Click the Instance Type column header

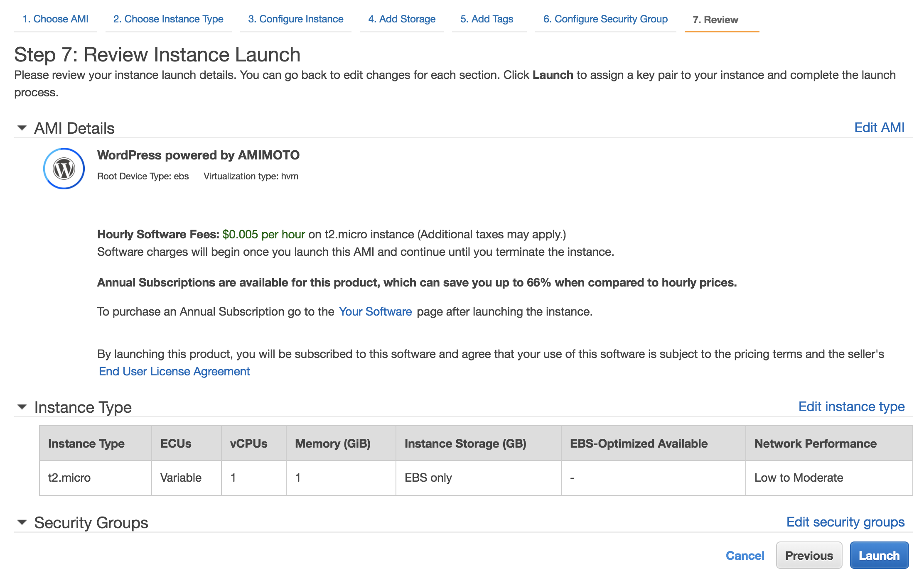pos(96,443)
